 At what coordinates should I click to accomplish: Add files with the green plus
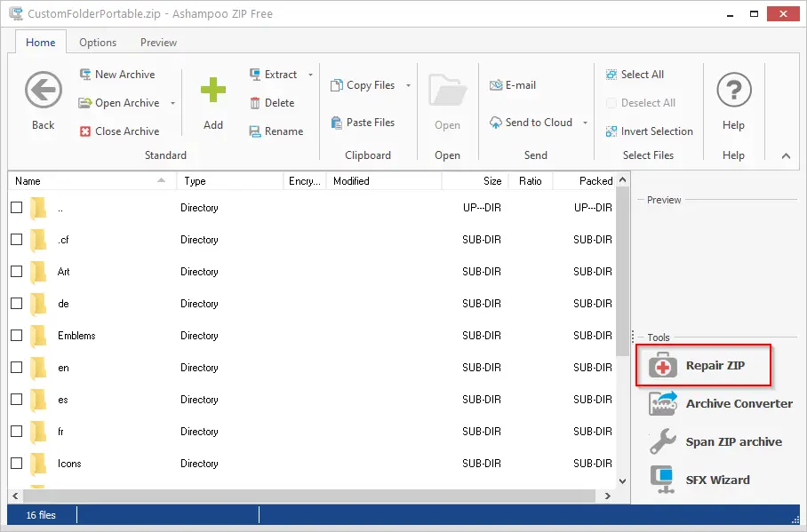click(x=213, y=90)
